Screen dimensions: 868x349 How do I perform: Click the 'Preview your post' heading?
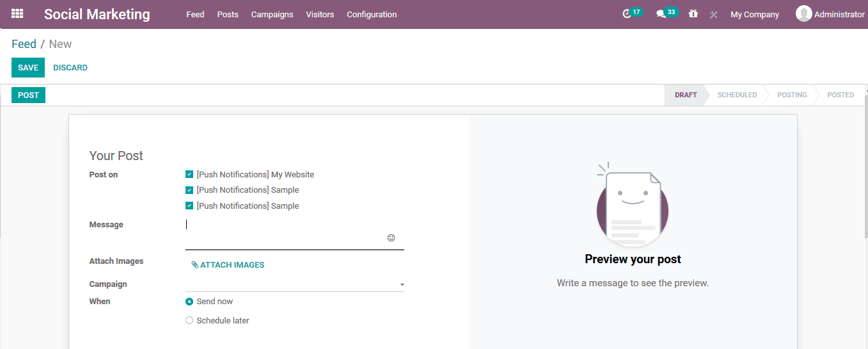[633, 259]
